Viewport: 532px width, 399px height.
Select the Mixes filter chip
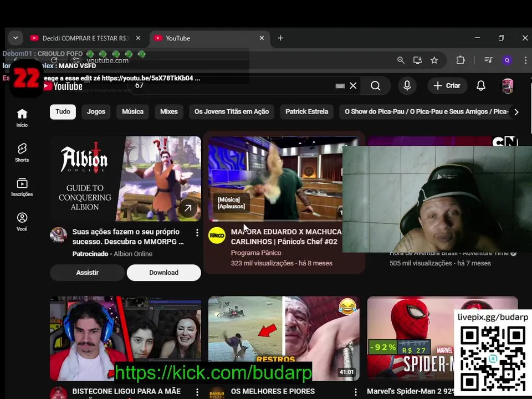click(169, 111)
